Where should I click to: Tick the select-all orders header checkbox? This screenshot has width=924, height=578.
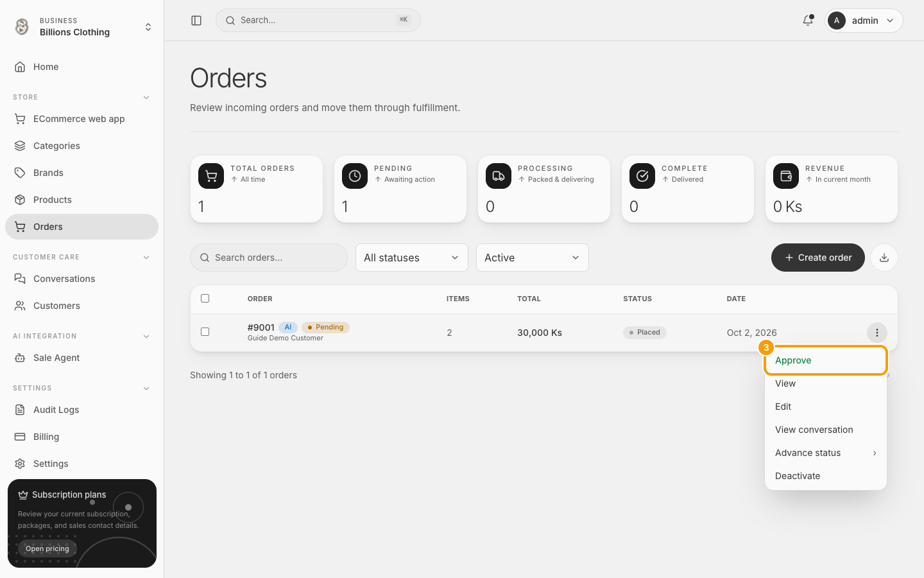pos(205,299)
